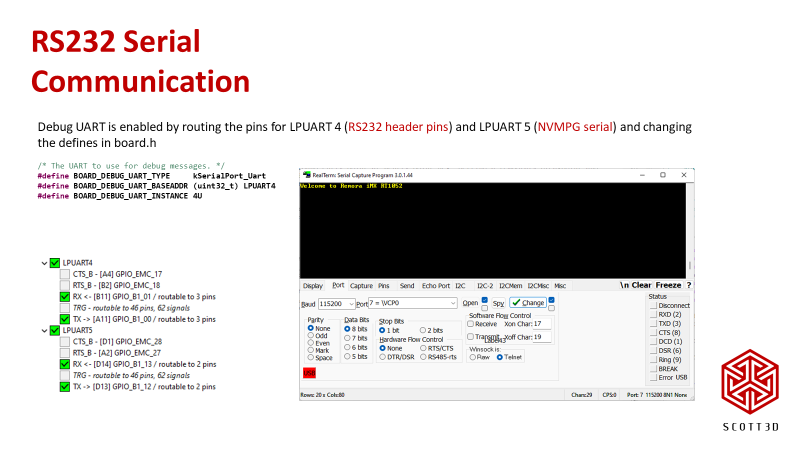Switch to the Display tab
Image resolution: width=800 pixels, height=450 pixels.
(313, 286)
